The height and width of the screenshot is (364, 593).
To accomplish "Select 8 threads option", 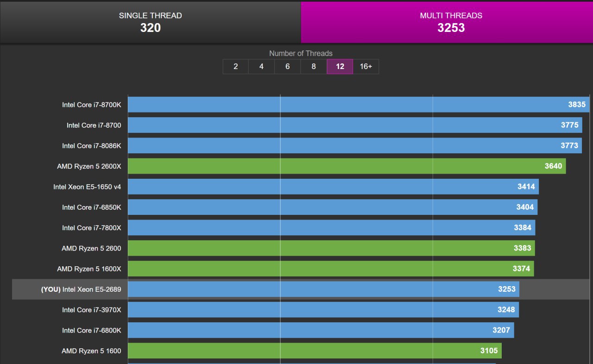I will [x=314, y=66].
